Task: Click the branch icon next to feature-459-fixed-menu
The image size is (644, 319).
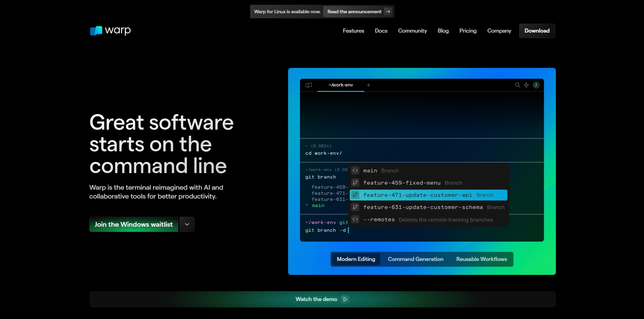Action: (355, 183)
